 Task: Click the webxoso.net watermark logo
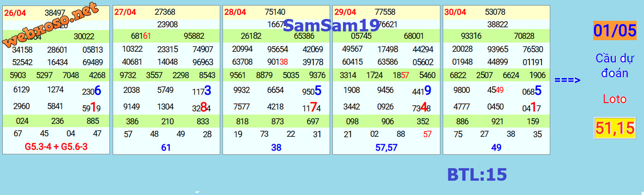[50, 25]
